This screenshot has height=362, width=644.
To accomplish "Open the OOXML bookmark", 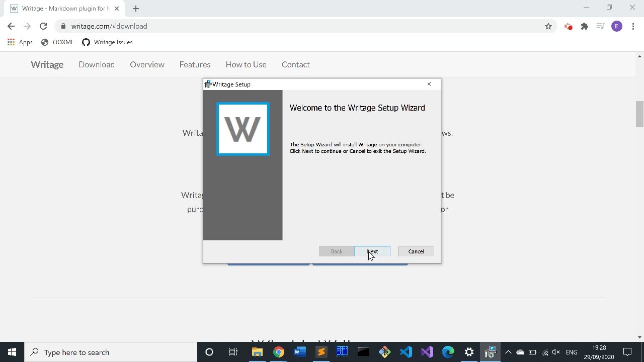I will pos(57,42).
